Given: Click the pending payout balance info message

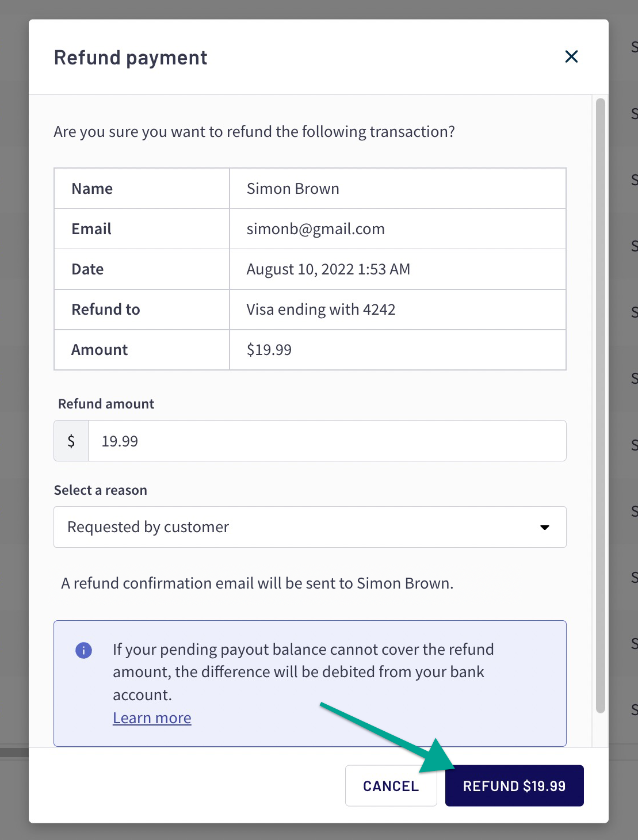Looking at the screenshot, I should click(x=303, y=672).
